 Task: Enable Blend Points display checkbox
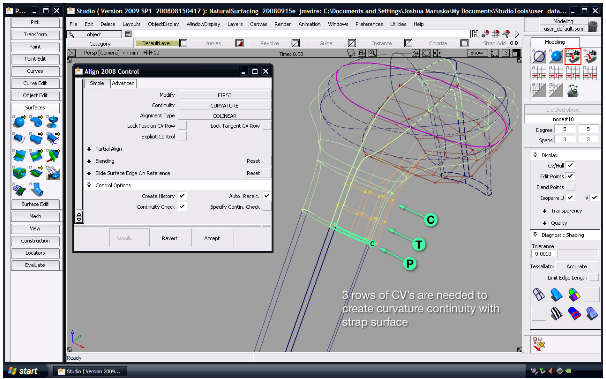coord(570,187)
